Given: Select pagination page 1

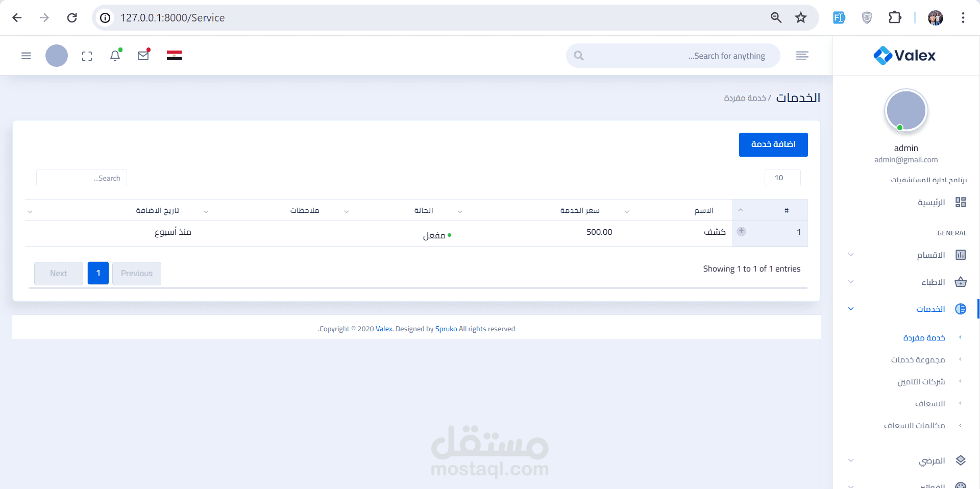Looking at the screenshot, I should 98,273.
